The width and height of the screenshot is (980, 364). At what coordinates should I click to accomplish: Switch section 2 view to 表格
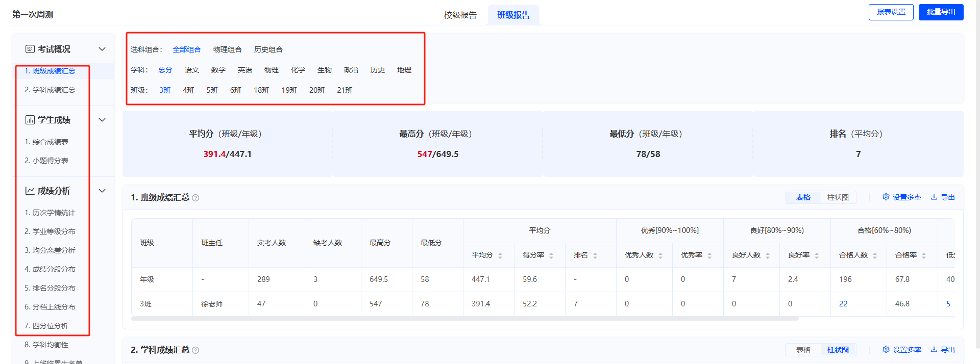pos(803,350)
